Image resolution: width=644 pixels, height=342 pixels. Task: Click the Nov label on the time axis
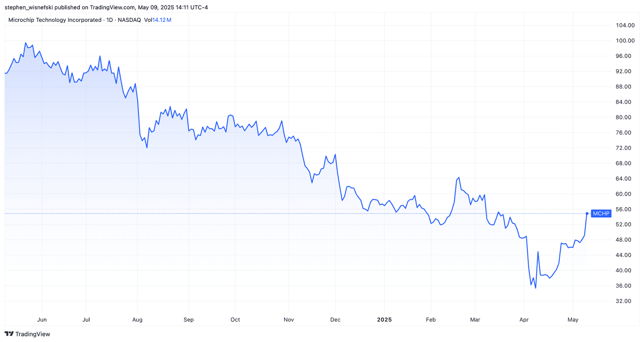coord(289,320)
